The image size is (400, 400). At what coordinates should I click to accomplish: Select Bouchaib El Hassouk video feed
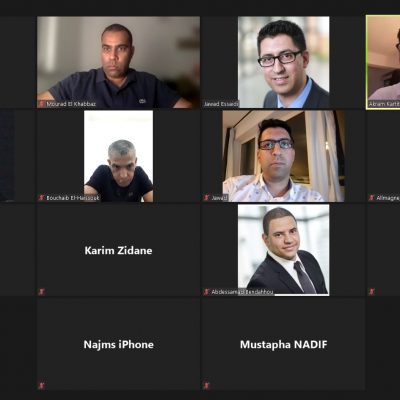(119, 156)
